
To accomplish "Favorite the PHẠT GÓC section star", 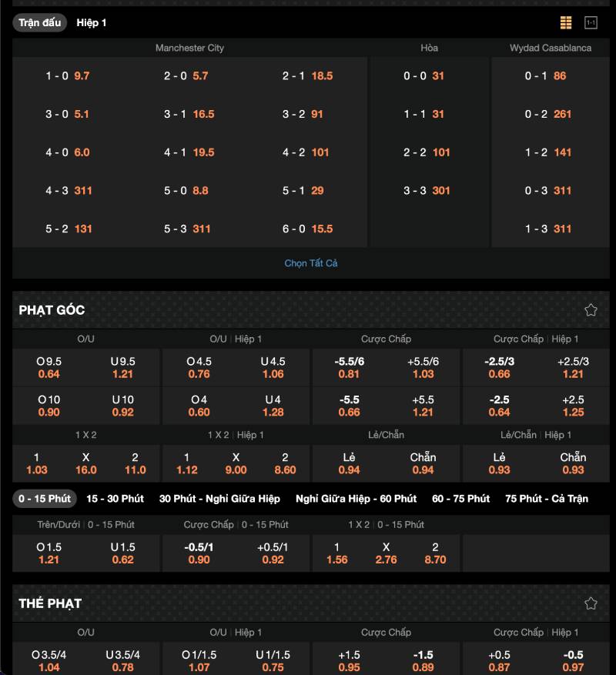I will [591, 309].
